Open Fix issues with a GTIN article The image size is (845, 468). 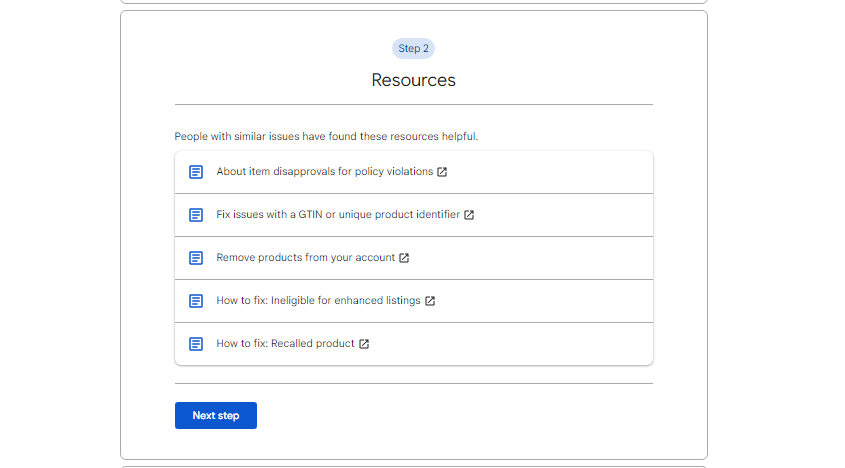(338, 215)
